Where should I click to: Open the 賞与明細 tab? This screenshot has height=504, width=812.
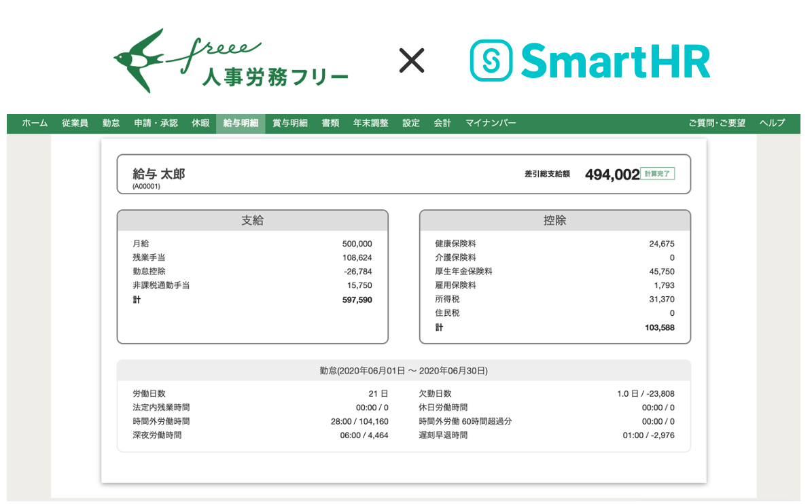(290, 124)
